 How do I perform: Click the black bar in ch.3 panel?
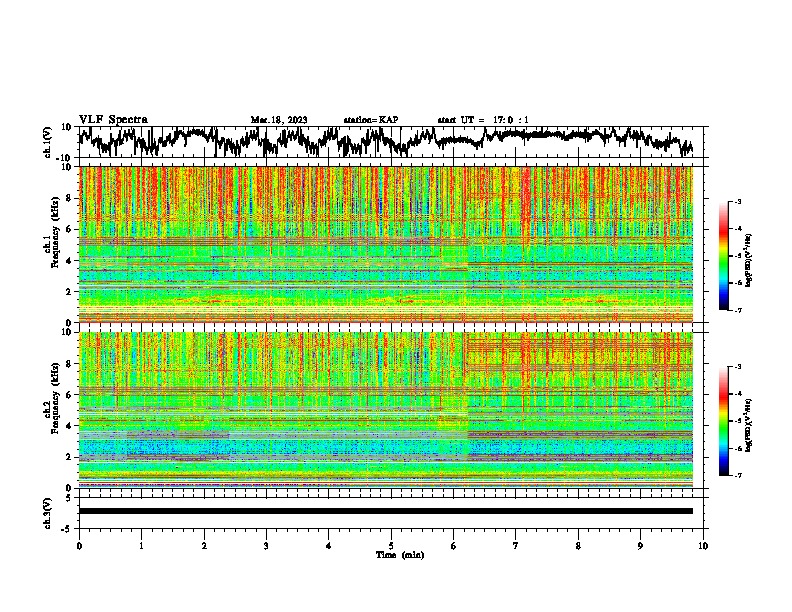click(386, 511)
